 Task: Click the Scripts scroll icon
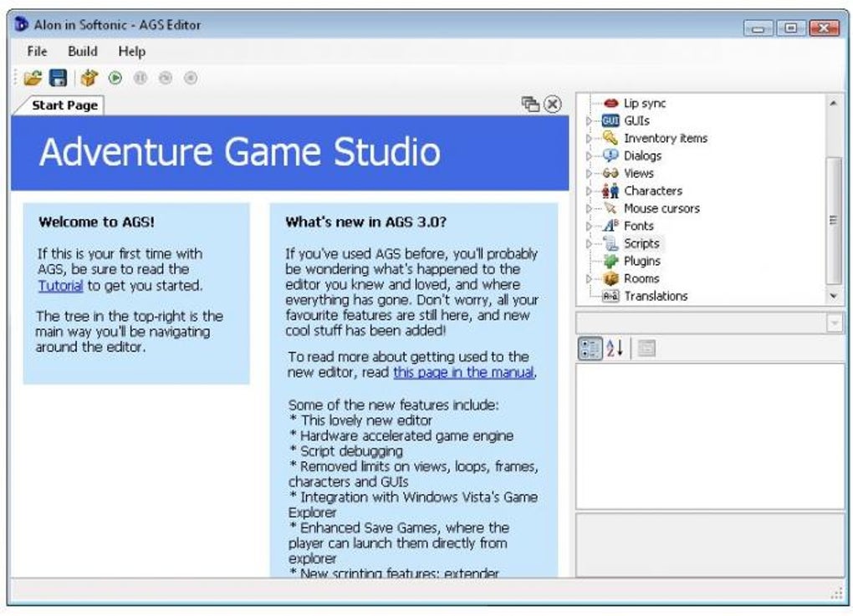(x=610, y=243)
